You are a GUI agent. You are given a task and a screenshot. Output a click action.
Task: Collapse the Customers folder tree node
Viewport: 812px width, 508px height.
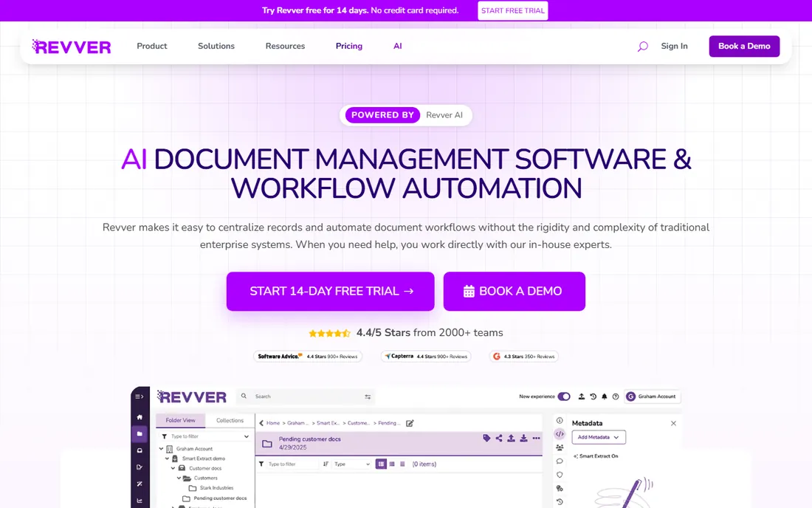click(x=179, y=478)
